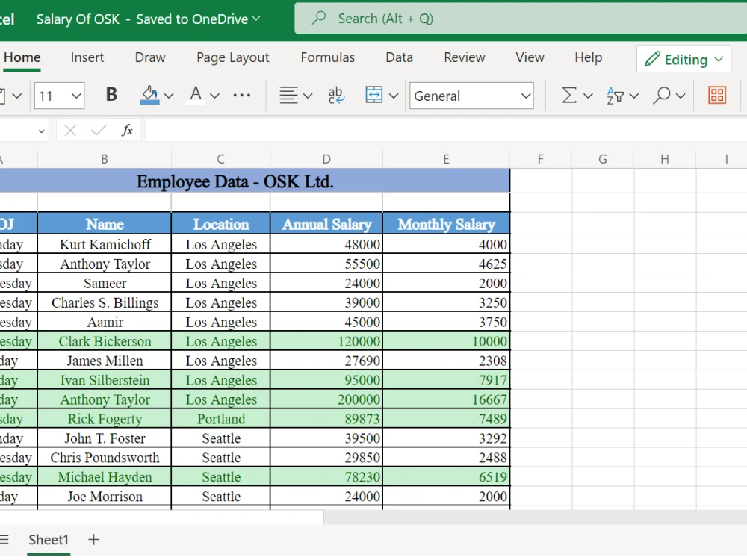The image size is (747, 560).
Task: Open the Help tab
Action: click(x=589, y=57)
